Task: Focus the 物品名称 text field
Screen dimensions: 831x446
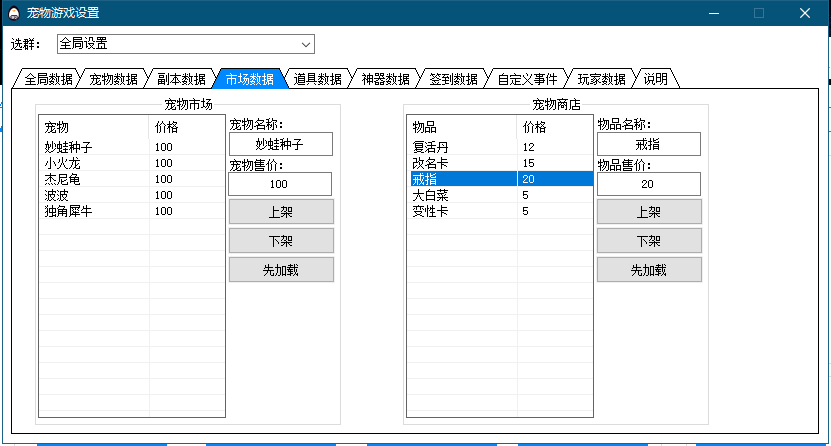Action: tap(648, 144)
